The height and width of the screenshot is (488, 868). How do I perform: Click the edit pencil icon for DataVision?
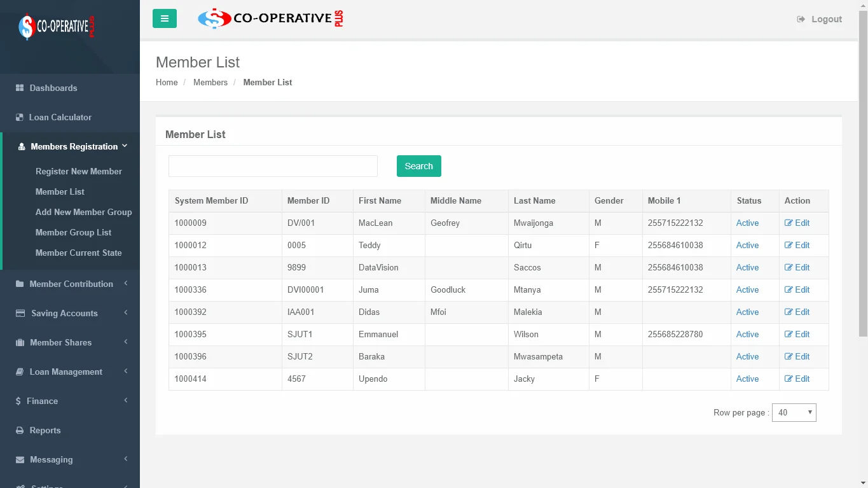click(x=789, y=267)
